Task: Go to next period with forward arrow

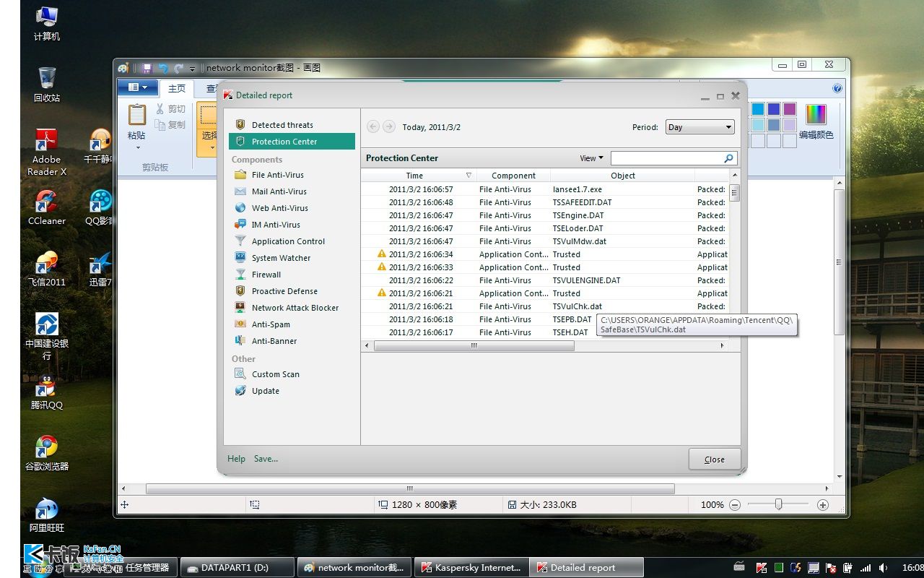Action: pyautogui.click(x=389, y=126)
